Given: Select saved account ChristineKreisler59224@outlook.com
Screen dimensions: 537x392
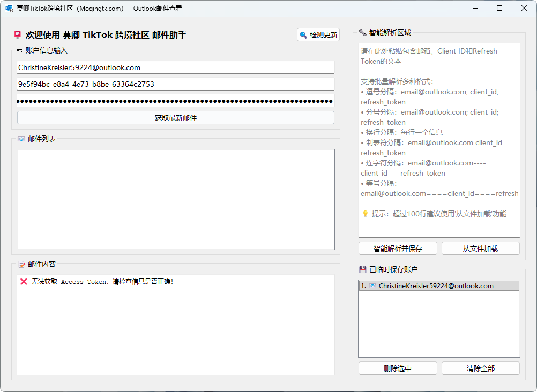Looking at the screenshot, I should pyautogui.click(x=439, y=285).
